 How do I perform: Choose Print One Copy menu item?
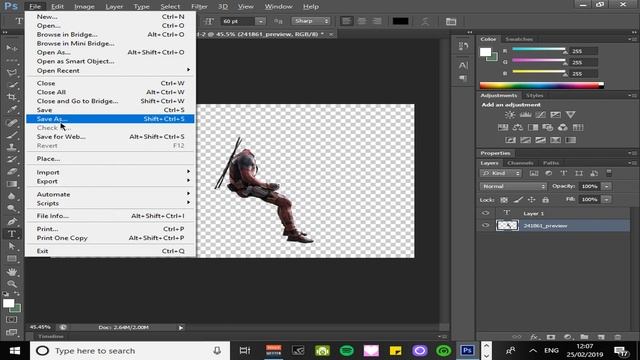110,238
